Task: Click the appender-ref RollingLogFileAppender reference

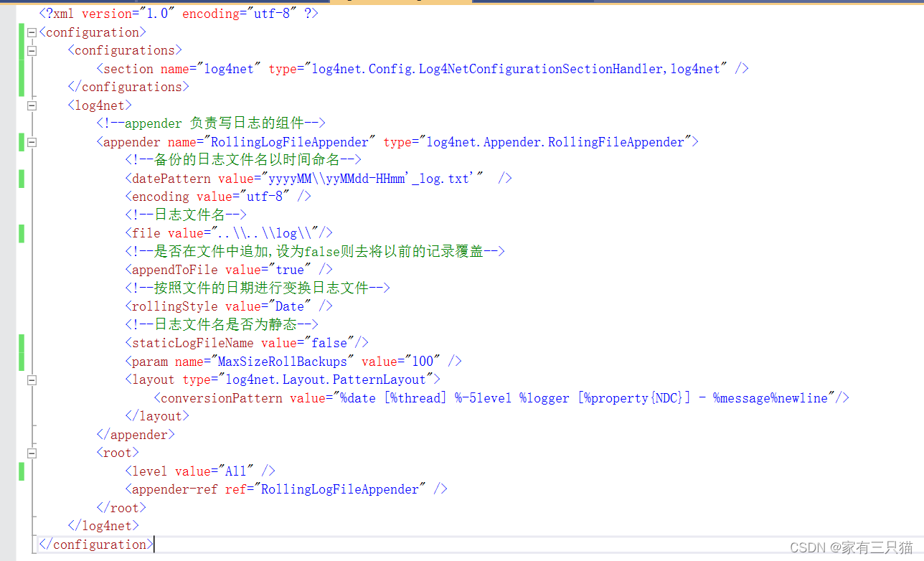Action: pyautogui.click(x=340, y=489)
